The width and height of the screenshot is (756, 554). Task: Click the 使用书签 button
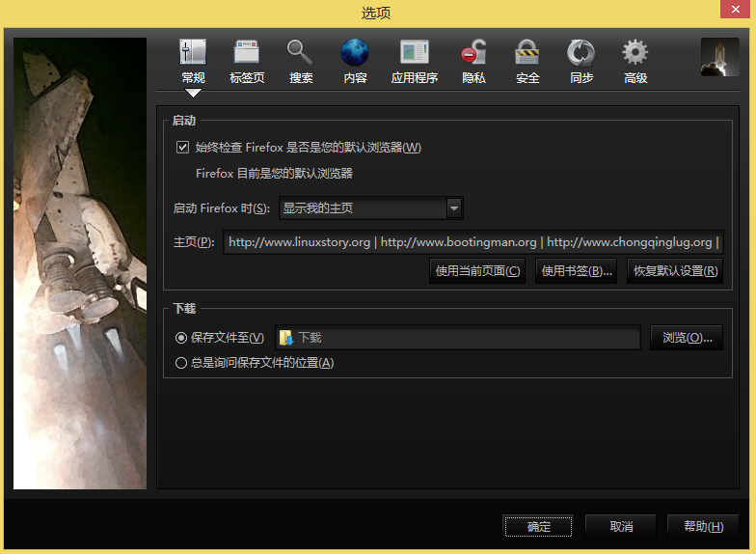[x=577, y=271]
